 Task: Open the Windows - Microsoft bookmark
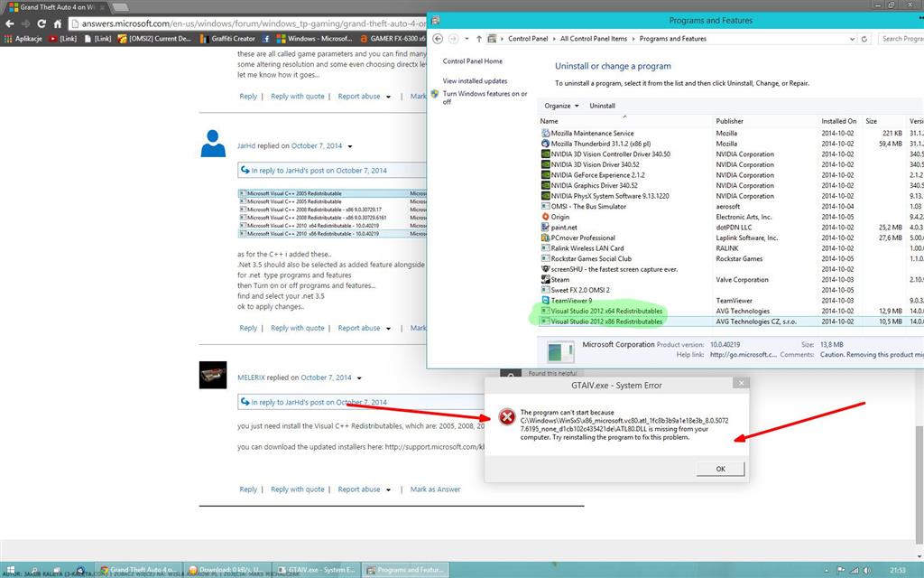pyautogui.click(x=315, y=38)
